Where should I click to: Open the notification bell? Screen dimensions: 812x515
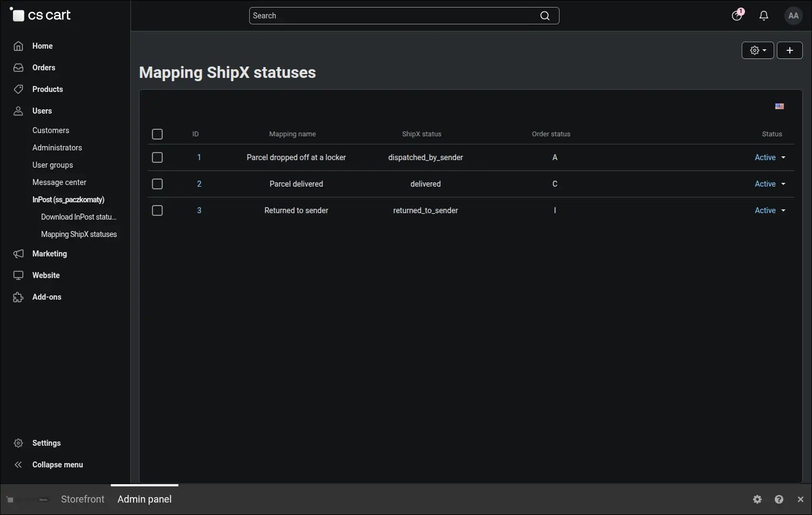[x=764, y=16]
